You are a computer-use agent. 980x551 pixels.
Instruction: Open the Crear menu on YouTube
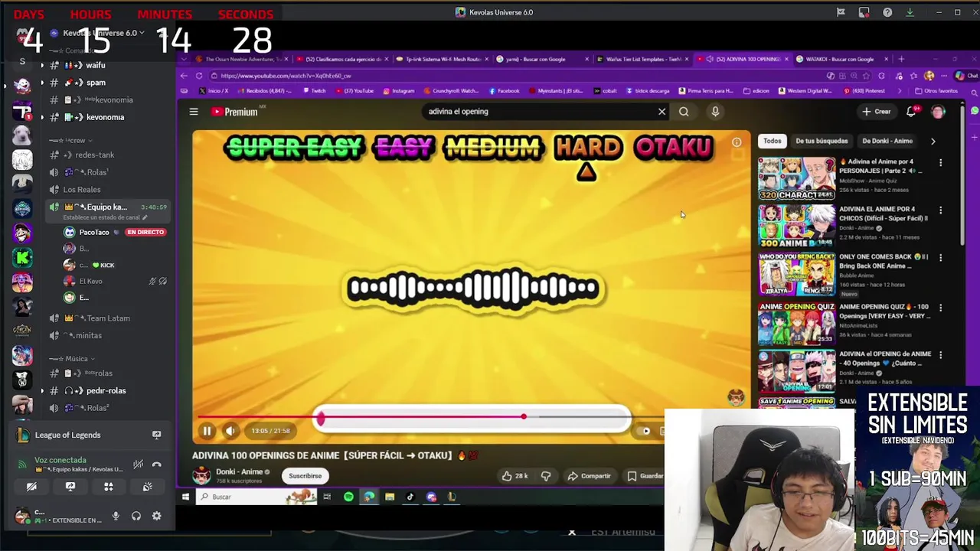click(877, 112)
